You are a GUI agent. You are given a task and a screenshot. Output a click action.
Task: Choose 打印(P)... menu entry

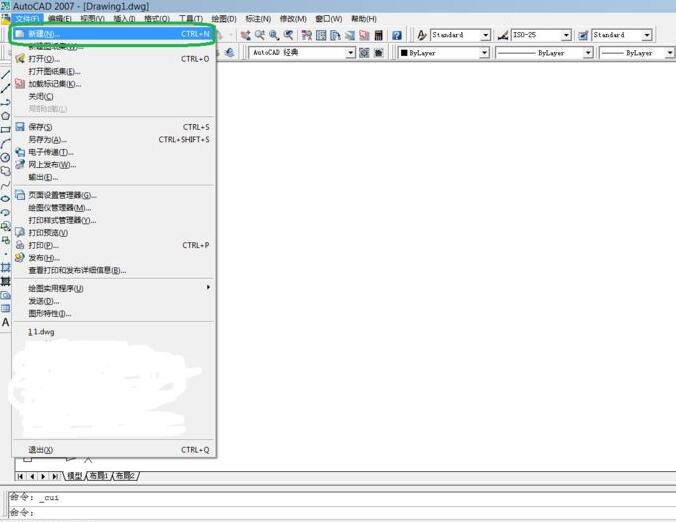[x=113, y=245]
